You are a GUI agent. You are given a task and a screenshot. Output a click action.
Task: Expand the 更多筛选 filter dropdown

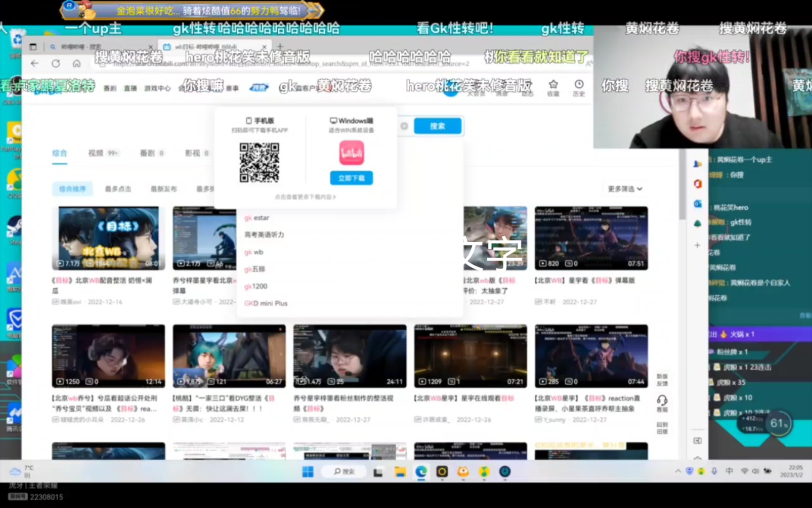pyautogui.click(x=625, y=189)
